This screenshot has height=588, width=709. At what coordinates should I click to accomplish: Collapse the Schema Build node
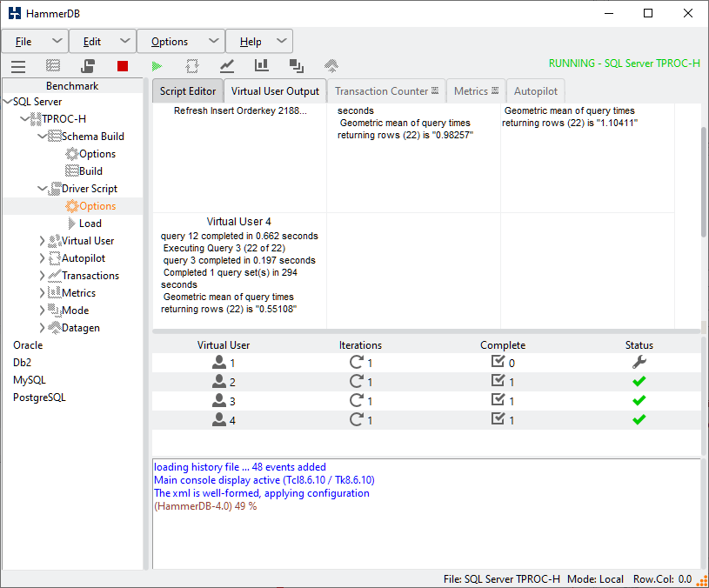tap(42, 136)
